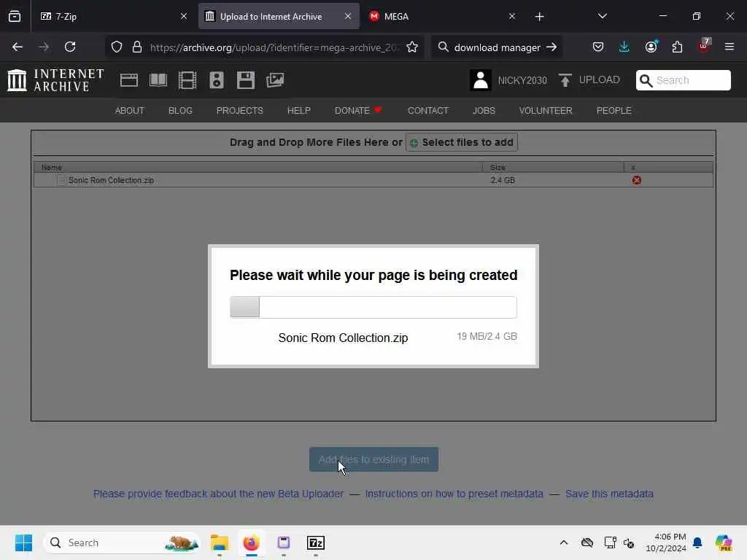Open the PROJECTS menu item
This screenshot has height=560, width=747.
239,111
